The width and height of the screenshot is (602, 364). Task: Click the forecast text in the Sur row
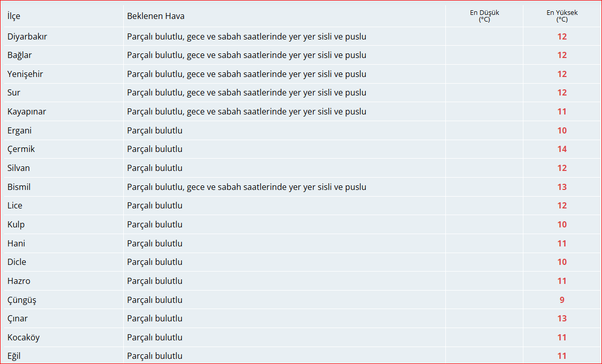click(x=247, y=92)
